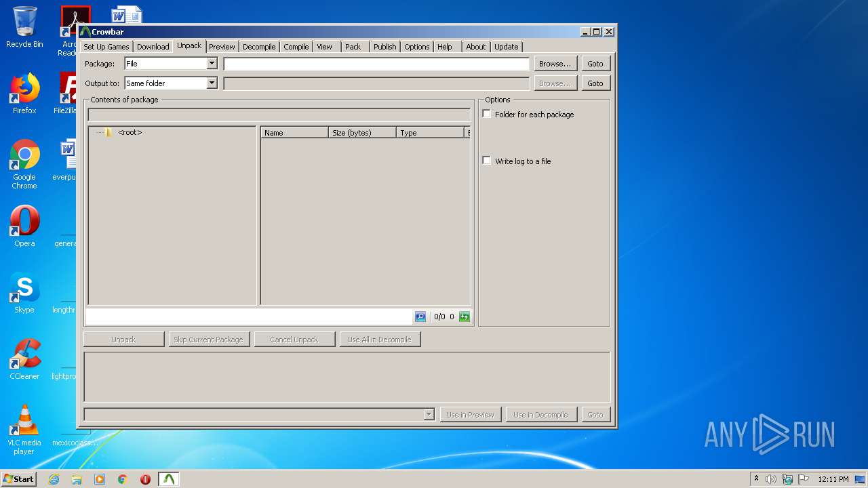Image resolution: width=868 pixels, height=488 pixels.
Task: Click Goto next to Package path
Action: tap(595, 63)
